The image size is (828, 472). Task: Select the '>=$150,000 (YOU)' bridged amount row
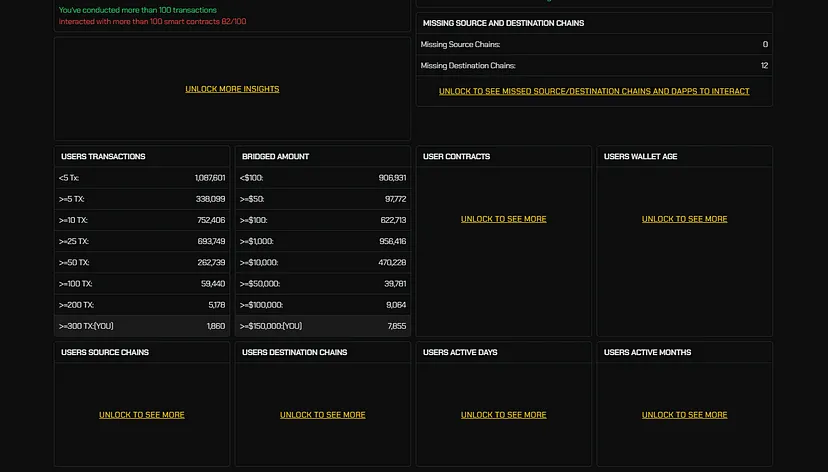pyautogui.click(x=323, y=326)
